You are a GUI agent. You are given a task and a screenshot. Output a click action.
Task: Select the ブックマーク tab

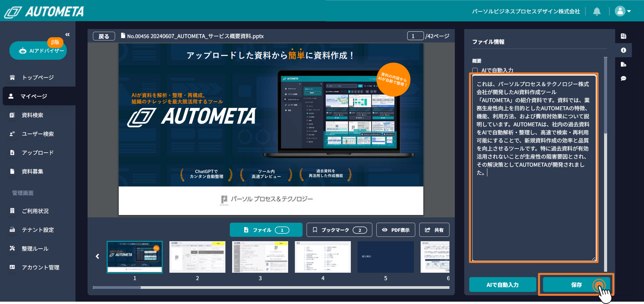[339, 230]
